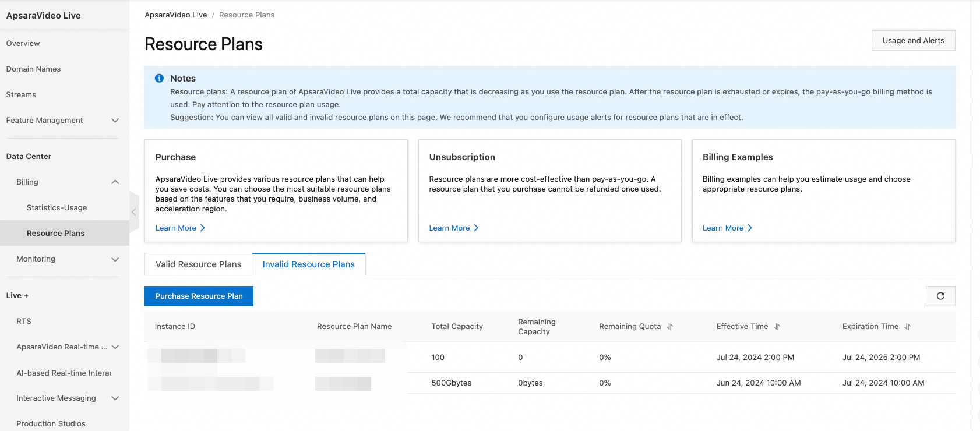The image size is (980, 431).
Task: Go to Streams in the sidebar
Action: pos(21,94)
